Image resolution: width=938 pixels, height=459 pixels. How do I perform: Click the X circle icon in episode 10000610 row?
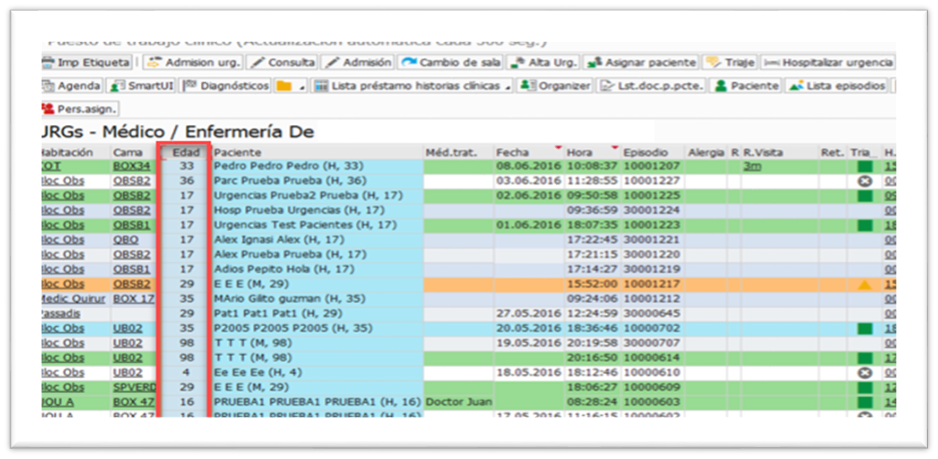864,372
